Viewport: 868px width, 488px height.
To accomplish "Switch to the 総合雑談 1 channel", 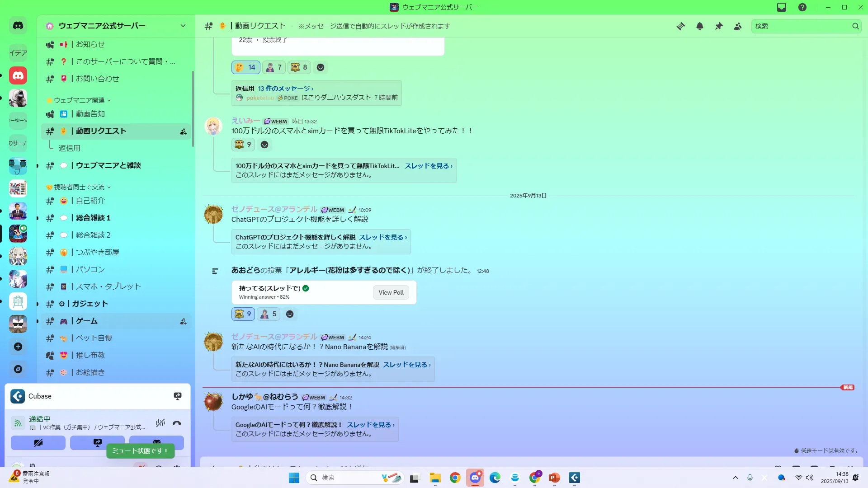I will click(93, 218).
